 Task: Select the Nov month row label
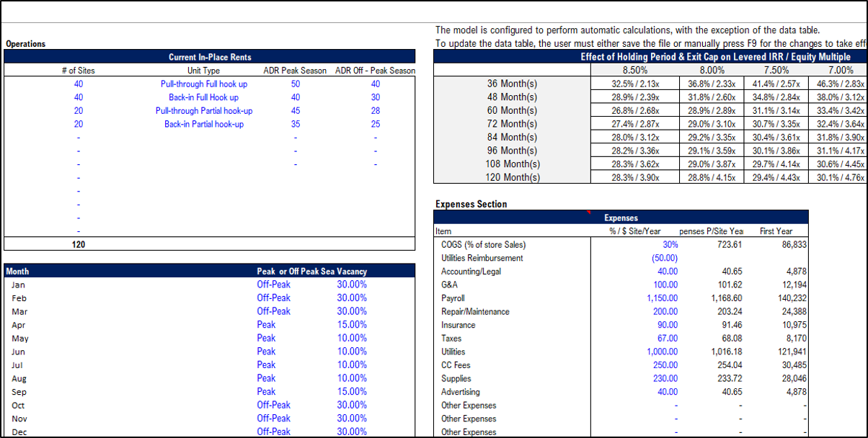[x=19, y=419]
